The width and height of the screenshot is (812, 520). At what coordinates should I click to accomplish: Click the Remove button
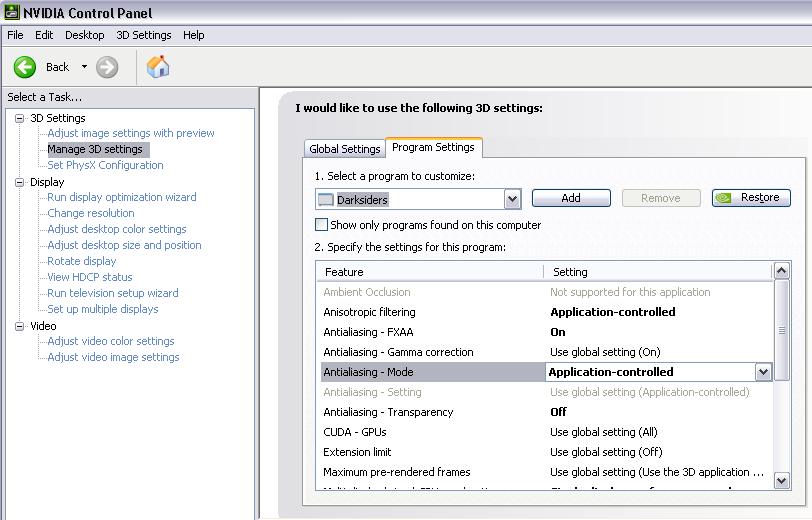click(x=661, y=198)
